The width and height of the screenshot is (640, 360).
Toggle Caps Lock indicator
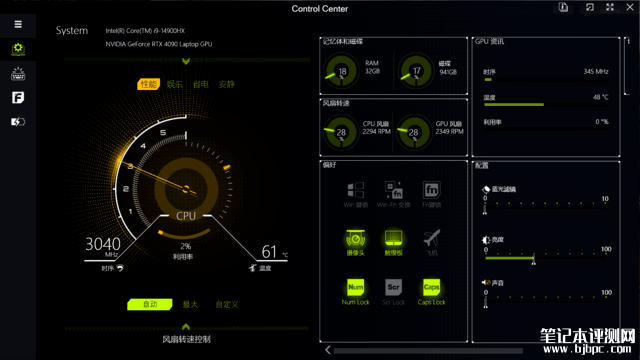(x=431, y=287)
